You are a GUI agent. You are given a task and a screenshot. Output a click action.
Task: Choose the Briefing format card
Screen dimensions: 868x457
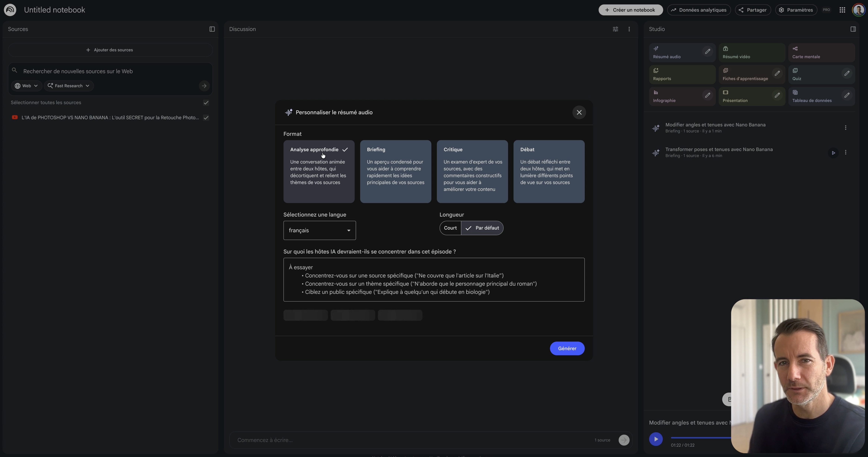tap(395, 171)
